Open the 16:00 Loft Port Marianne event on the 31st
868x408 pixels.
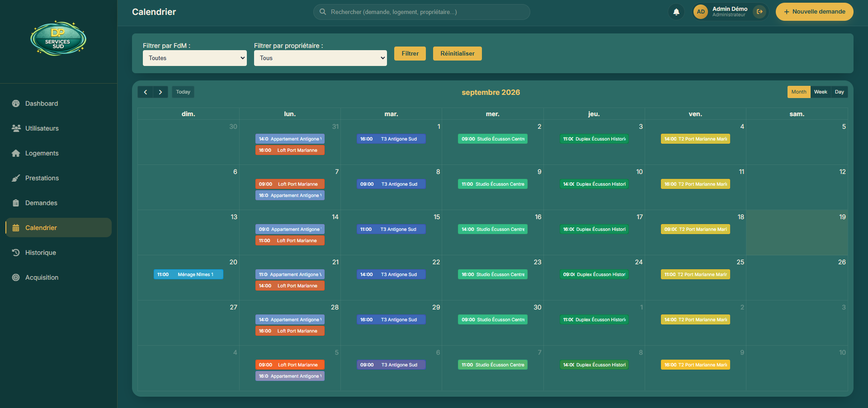coord(290,150)
